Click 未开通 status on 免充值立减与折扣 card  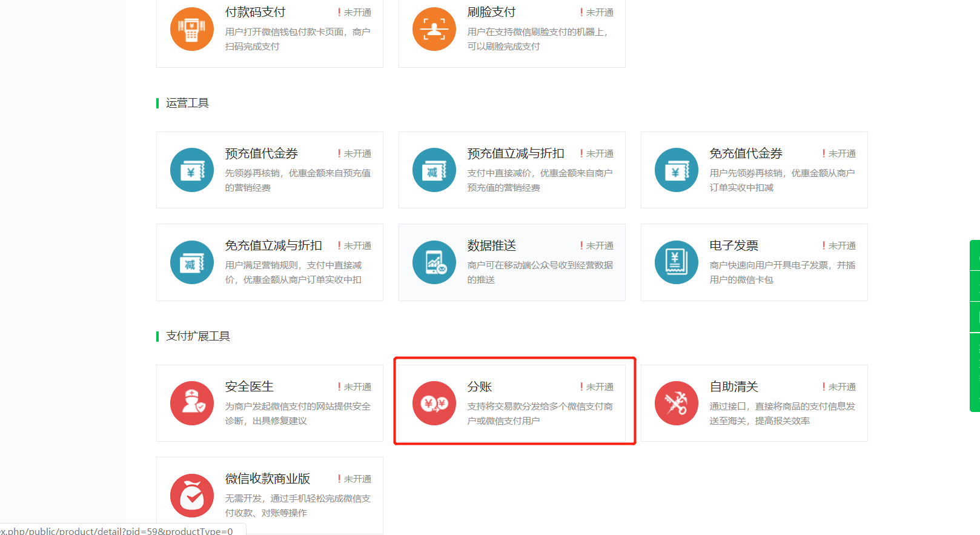click(354, 246)
